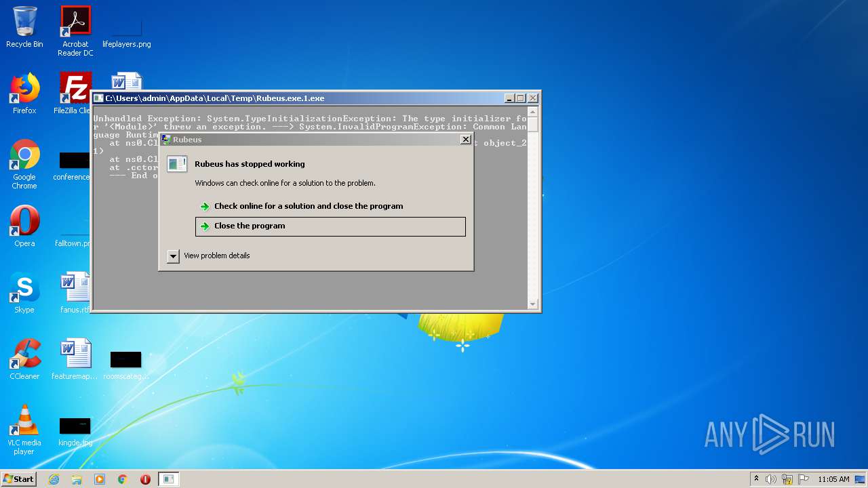Image resolution: width=868 pixels, height=488 pixels.
Task: Close the Rubeus error dialog
Action: tap(465, 139)
